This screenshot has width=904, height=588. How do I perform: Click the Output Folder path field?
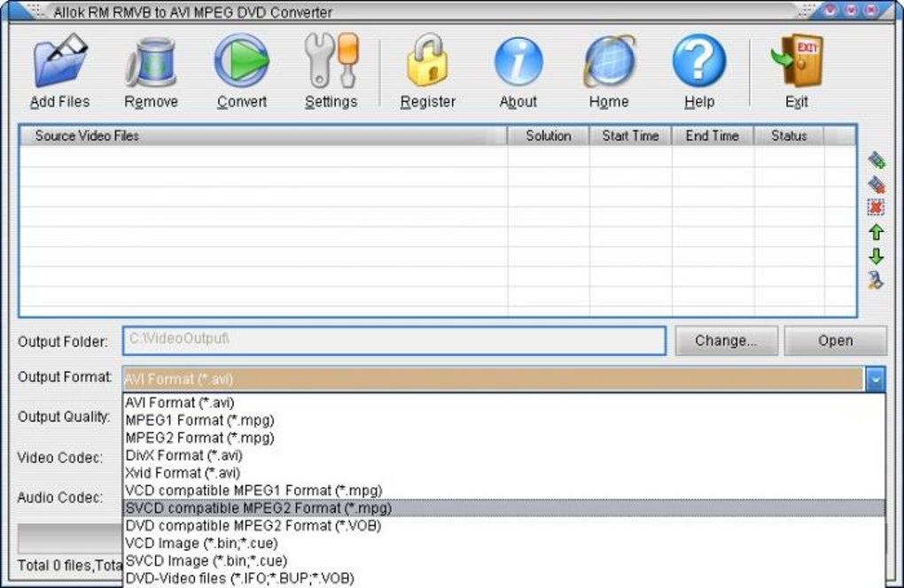[394, 341]
